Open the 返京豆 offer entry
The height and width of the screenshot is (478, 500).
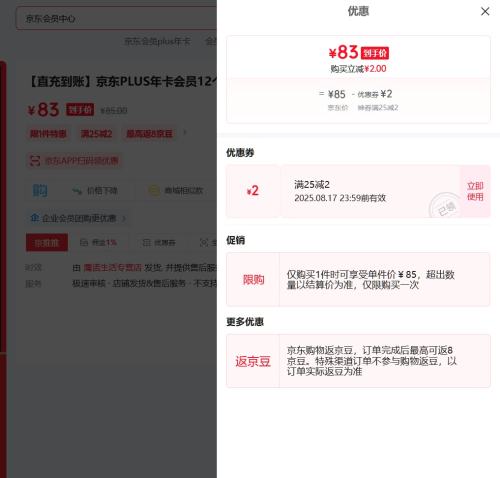(358, 361)
